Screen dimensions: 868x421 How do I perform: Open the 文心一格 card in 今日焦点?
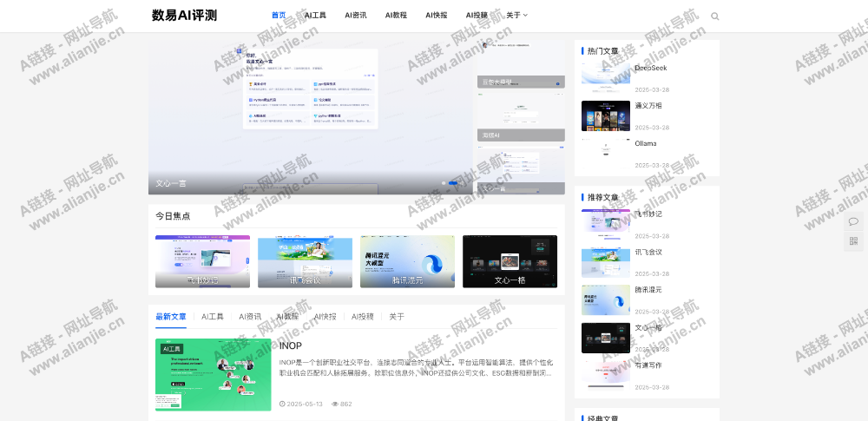(510, 261)
